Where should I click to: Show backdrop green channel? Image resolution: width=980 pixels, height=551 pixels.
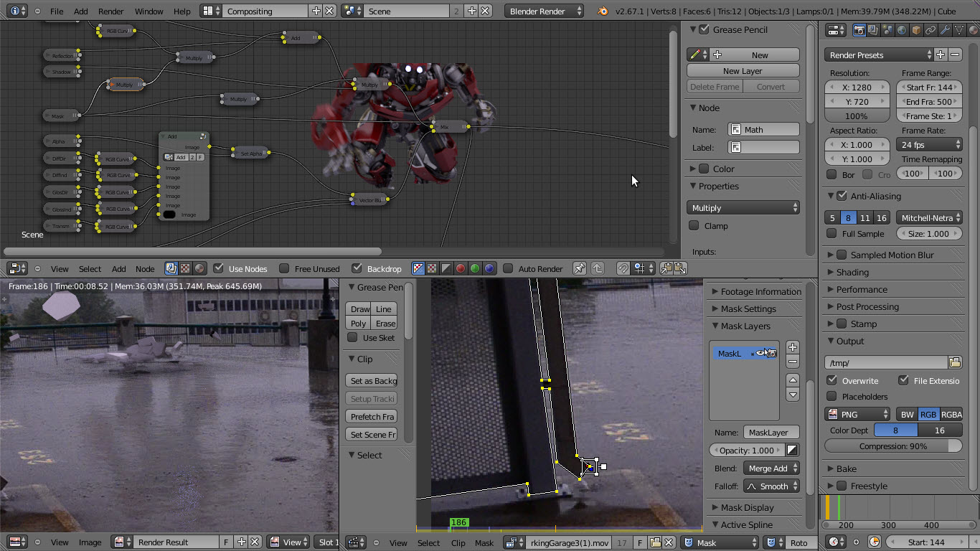point(475,268)
